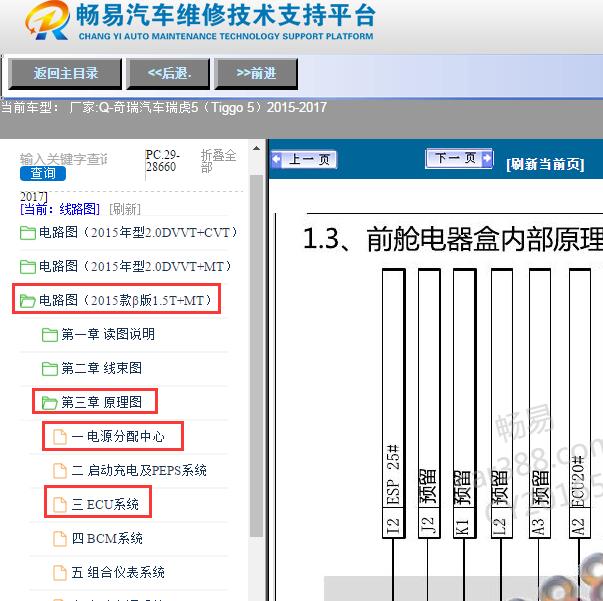603x601 pixels.
Task: Expand 电路图（2015年型2.0DVVT+CVT）
Action: (138, 233)
